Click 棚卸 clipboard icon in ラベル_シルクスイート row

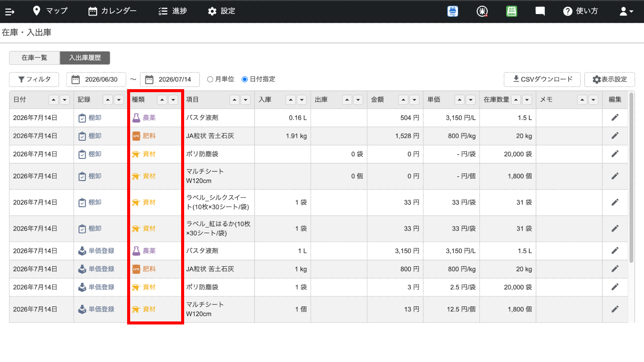82,202
